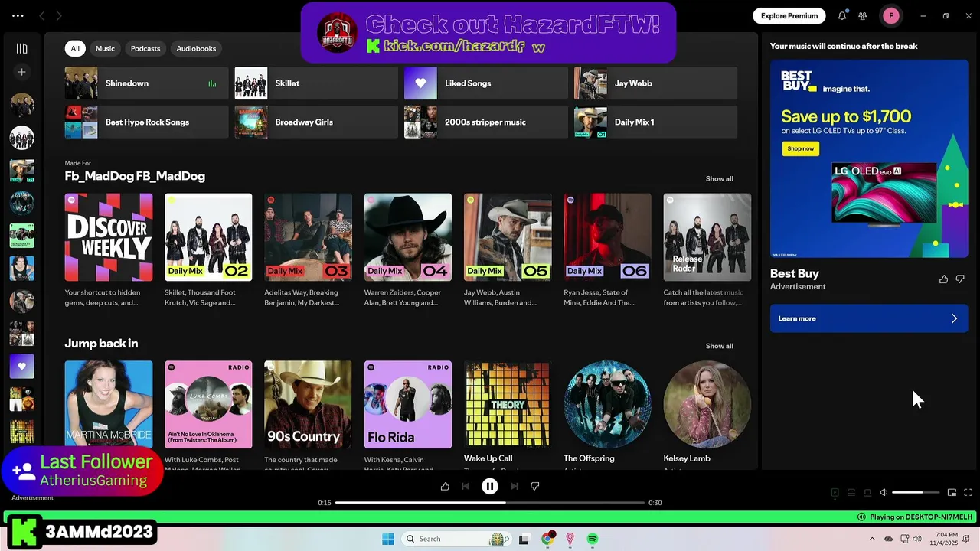980x551 pixels.
Task: Open the Liked Songs shortcut tile
Action: pyautogui.click(x=486, y=83)
